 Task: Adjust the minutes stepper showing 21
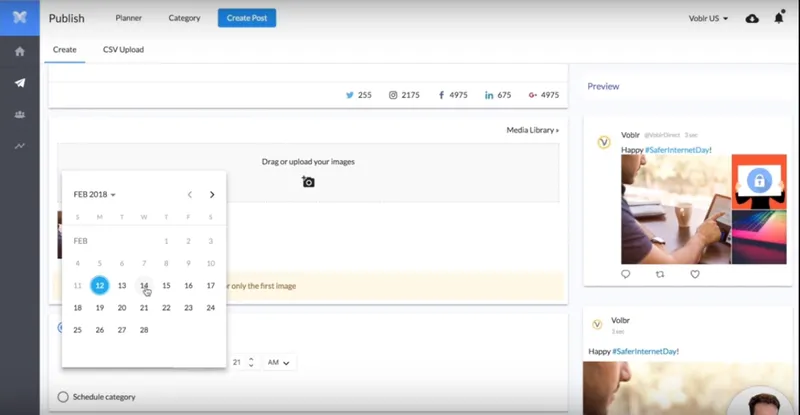point(251,362)
